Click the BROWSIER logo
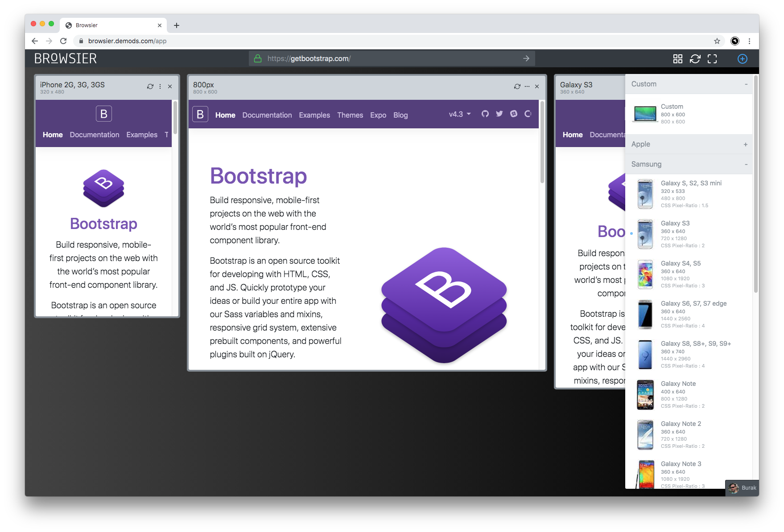The image size is (784, 532). [x=66, y=59]
